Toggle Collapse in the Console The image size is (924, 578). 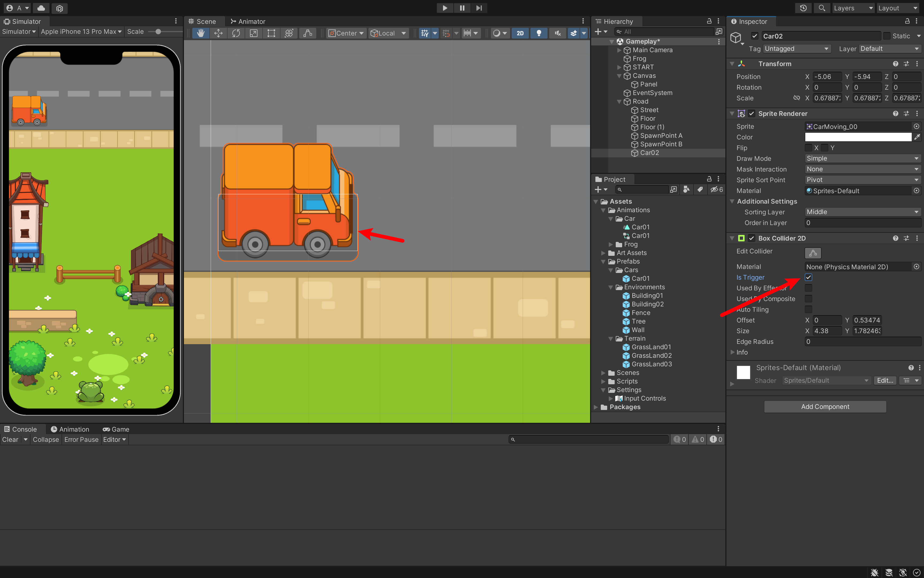tap(46, 440)
